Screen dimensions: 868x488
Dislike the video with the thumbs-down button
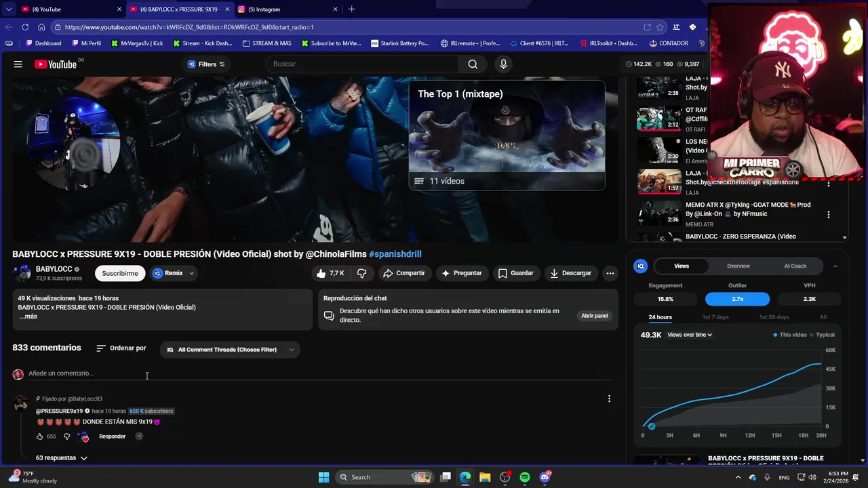[362, 273]
